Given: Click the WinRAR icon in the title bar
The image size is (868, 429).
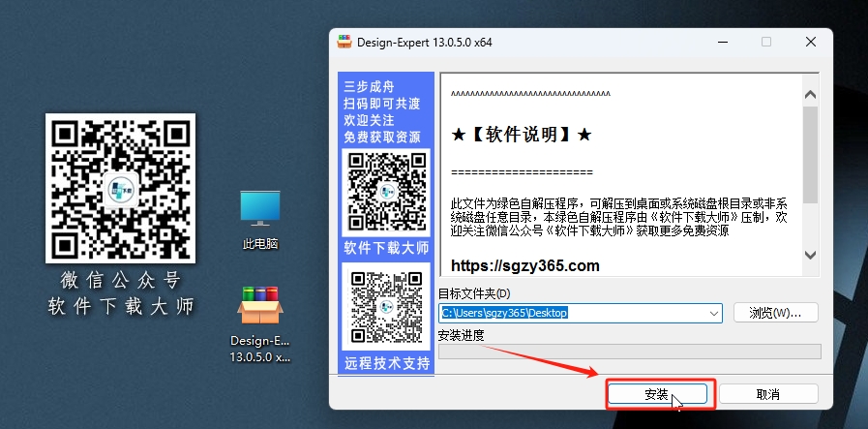Looking at the screenshot, I should (344, 42).
